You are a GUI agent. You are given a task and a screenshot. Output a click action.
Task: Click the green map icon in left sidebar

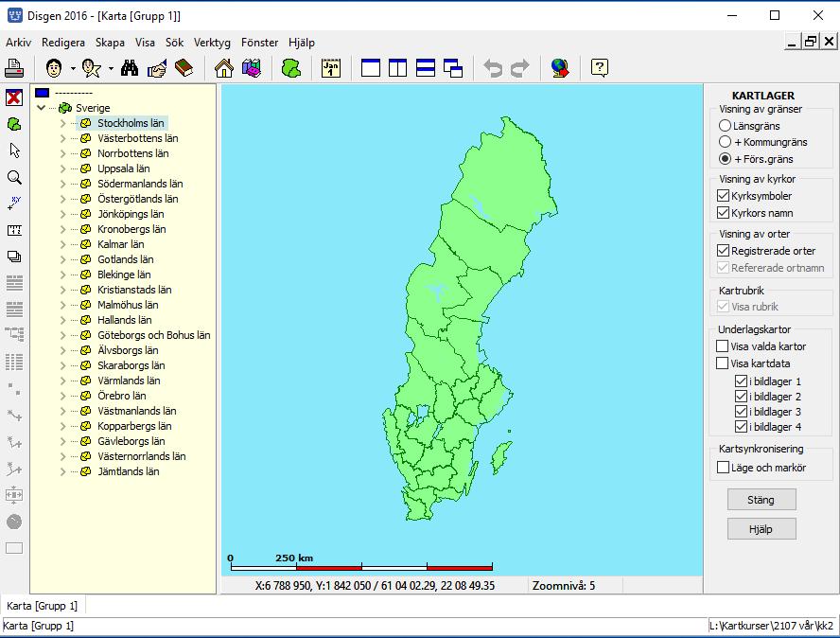pyautogui.click(x=14, y=124)
